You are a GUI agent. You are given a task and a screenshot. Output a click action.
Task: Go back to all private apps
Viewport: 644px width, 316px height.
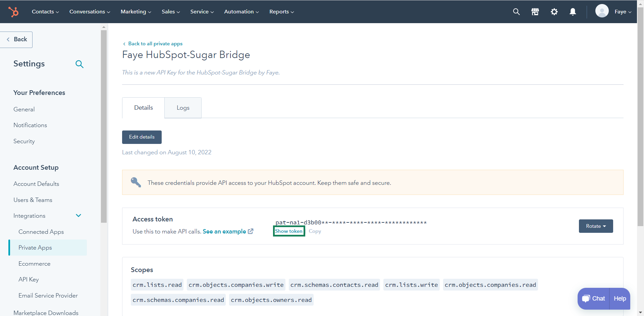[155, 44]
